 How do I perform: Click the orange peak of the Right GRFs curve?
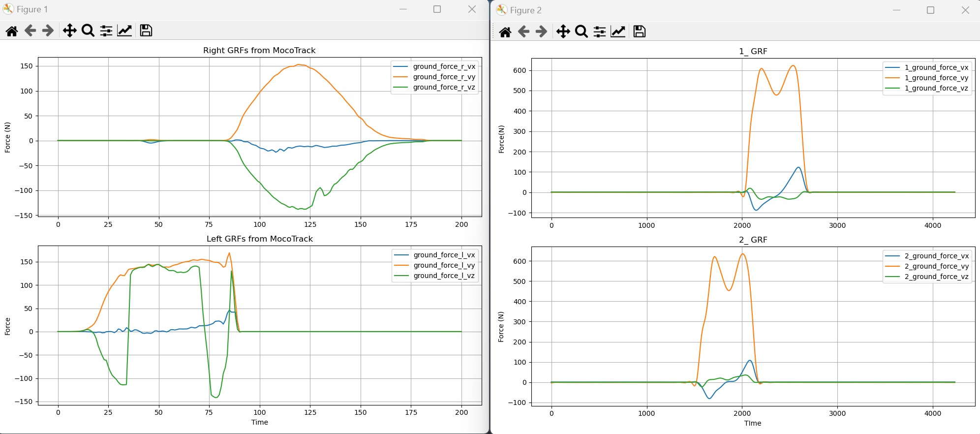click(299, 65)
